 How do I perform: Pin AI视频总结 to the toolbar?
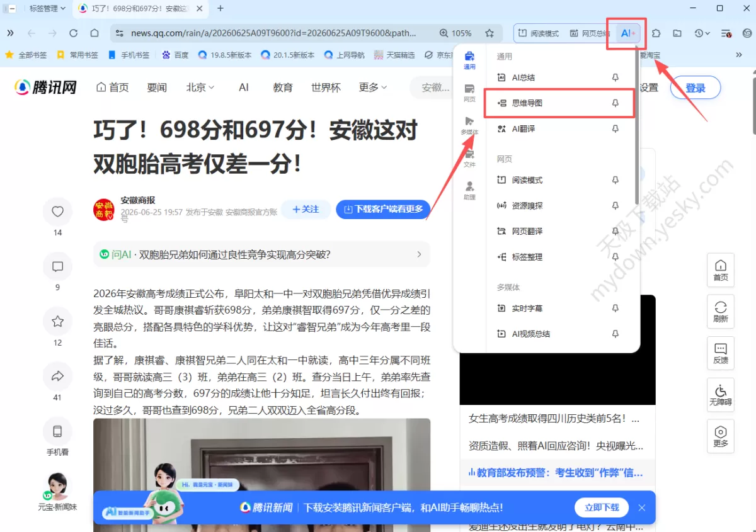(x=616, y=334)
